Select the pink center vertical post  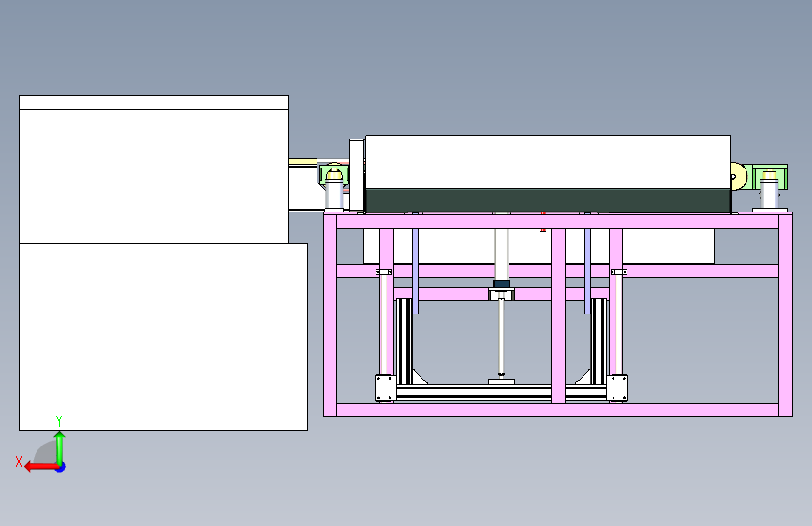(558, 315)
